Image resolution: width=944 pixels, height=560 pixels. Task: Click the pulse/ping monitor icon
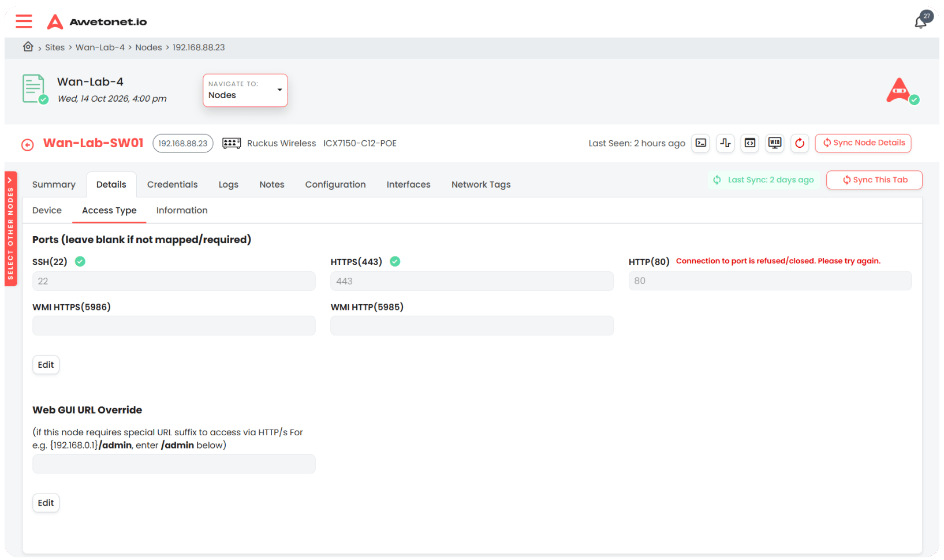click(725, 143)
